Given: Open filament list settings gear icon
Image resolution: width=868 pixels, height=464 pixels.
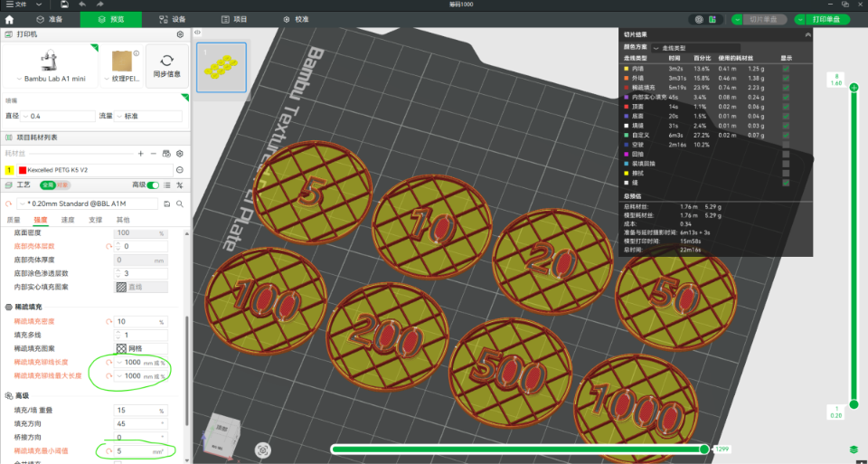Looking at the screenshot, I should [x=180, y=154].
